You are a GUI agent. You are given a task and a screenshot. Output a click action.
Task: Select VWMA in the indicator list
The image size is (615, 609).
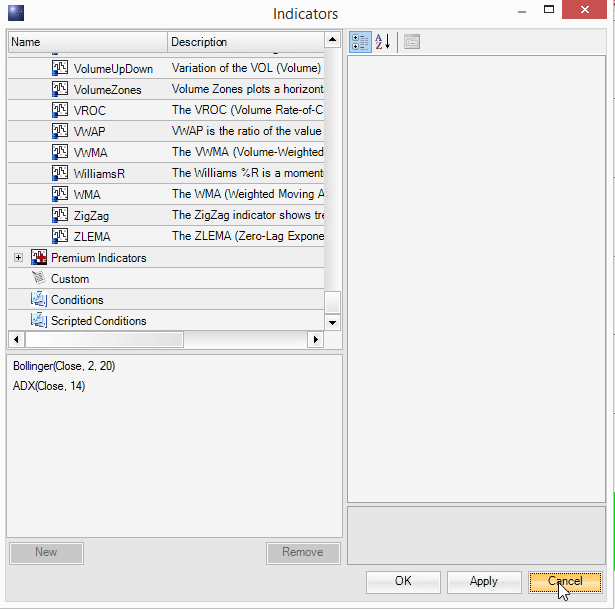coord(91,153)
